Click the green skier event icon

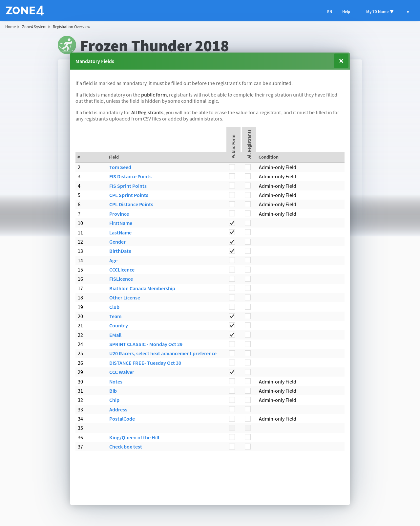coord(67,45)
